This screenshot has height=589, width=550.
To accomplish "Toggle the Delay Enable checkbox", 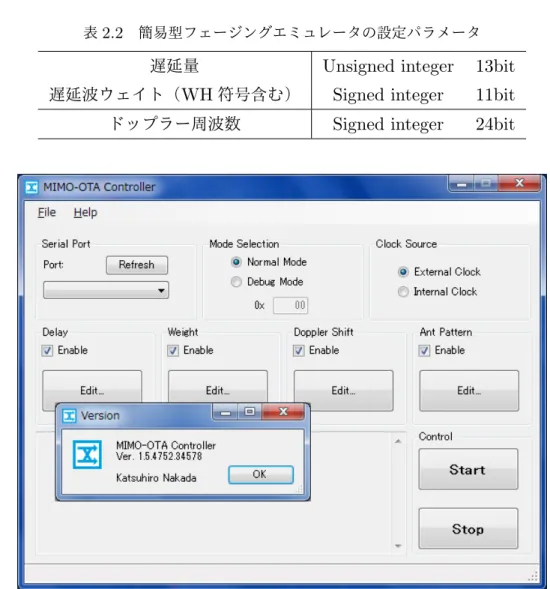I will pos(47,350).
